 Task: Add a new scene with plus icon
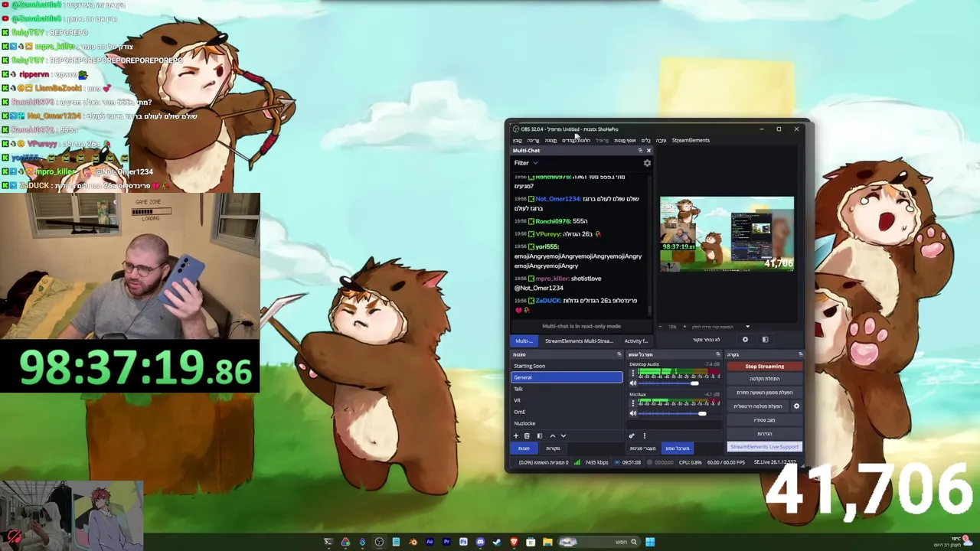(x=516, y=435)
